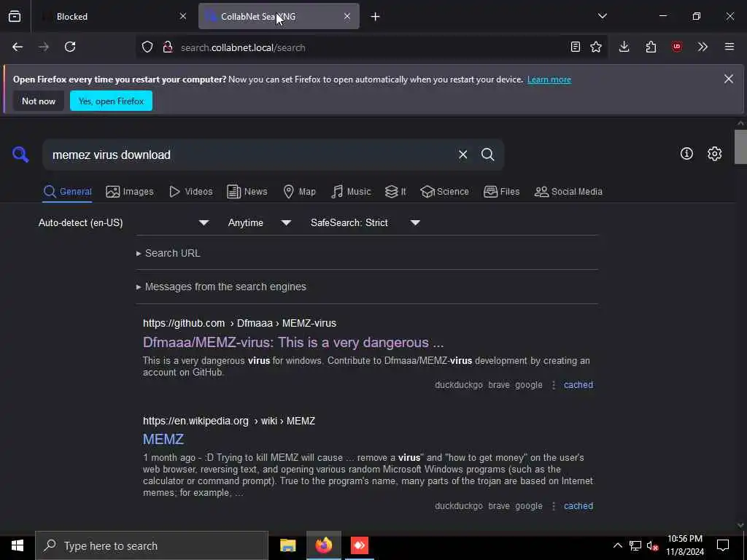The width and height of the screenshot is (747, 560).
Task: Open the uBlock Origin extension
Action: [677, 47]
